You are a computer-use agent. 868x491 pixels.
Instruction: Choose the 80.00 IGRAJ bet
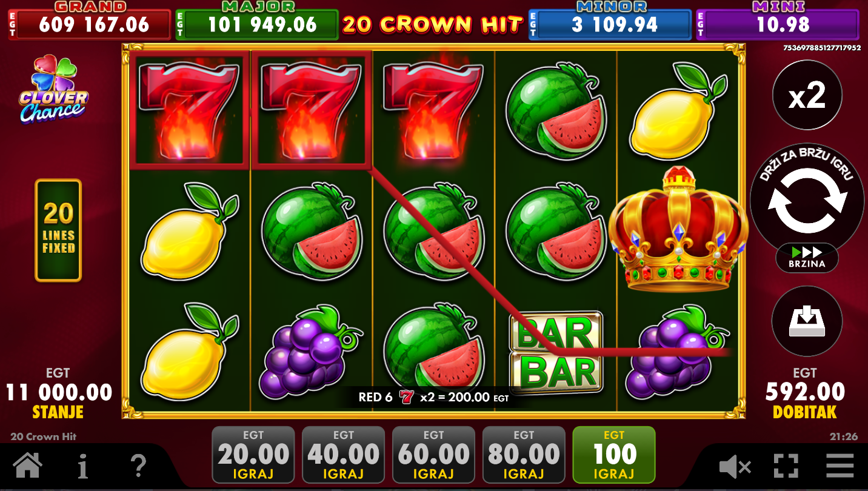524,455
